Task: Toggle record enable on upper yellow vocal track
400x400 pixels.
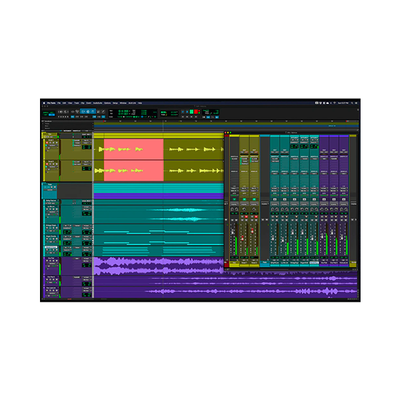Action: (47, 143)
